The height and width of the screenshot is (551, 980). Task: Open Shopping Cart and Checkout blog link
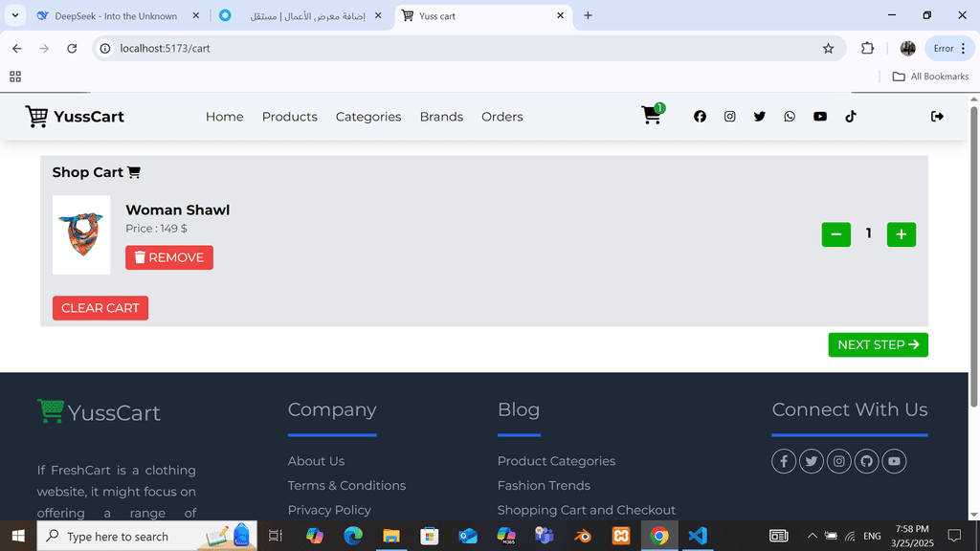tap(587, 510)
